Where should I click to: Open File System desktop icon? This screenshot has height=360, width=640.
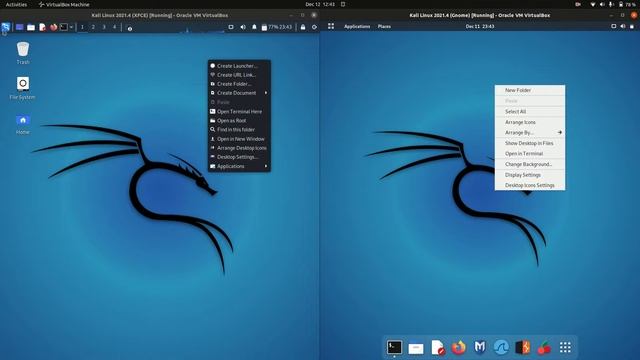pyautogui.click(x=22, y=88)
